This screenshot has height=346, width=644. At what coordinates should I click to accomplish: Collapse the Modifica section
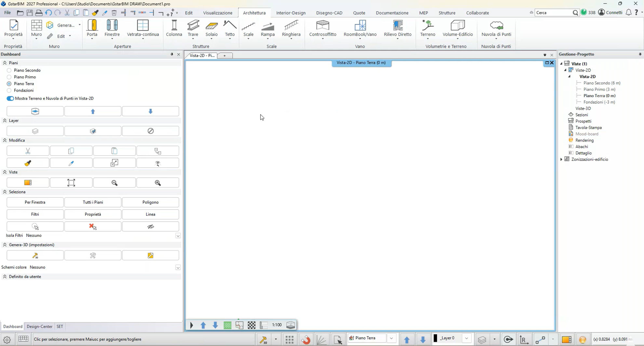5,140
